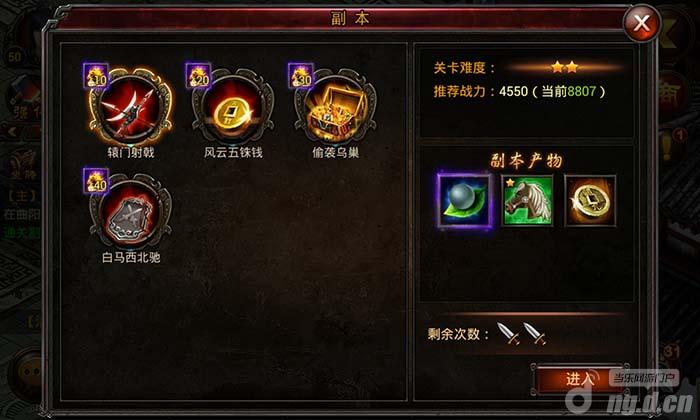Tap the level 40 badge on 白马西北驰
The image size is (700, 420).
(96, 181)
